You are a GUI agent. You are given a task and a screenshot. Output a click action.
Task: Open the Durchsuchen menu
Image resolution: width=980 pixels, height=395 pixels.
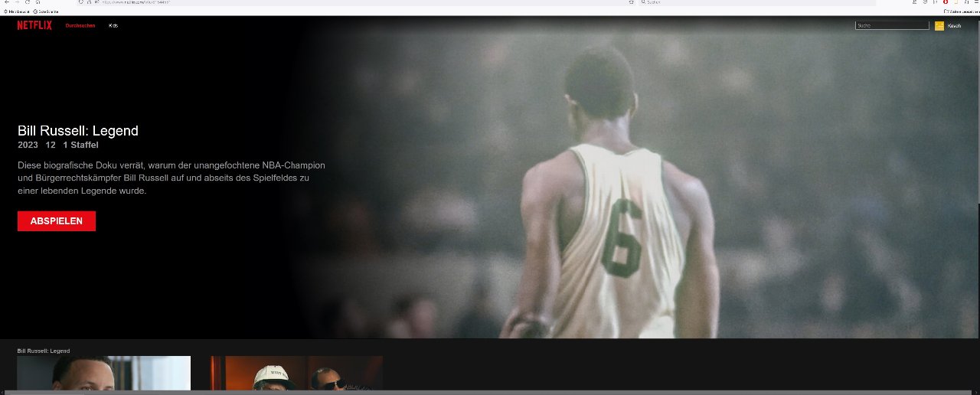coord(80,26)
